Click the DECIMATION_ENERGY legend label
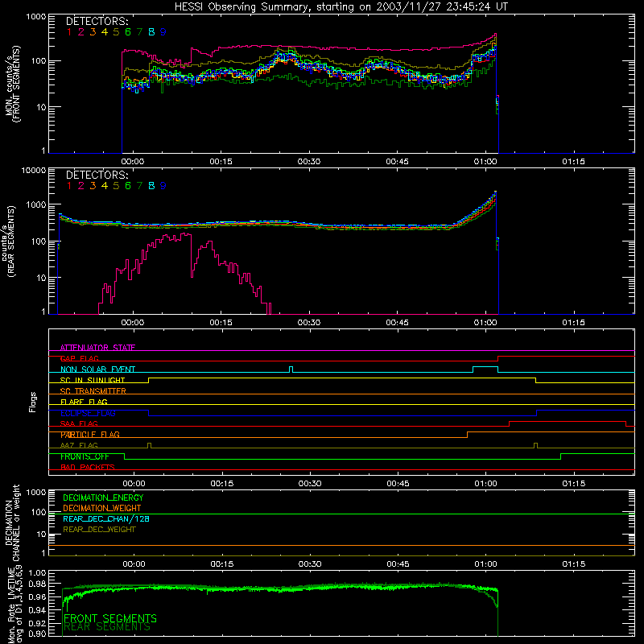 [103, 497]
